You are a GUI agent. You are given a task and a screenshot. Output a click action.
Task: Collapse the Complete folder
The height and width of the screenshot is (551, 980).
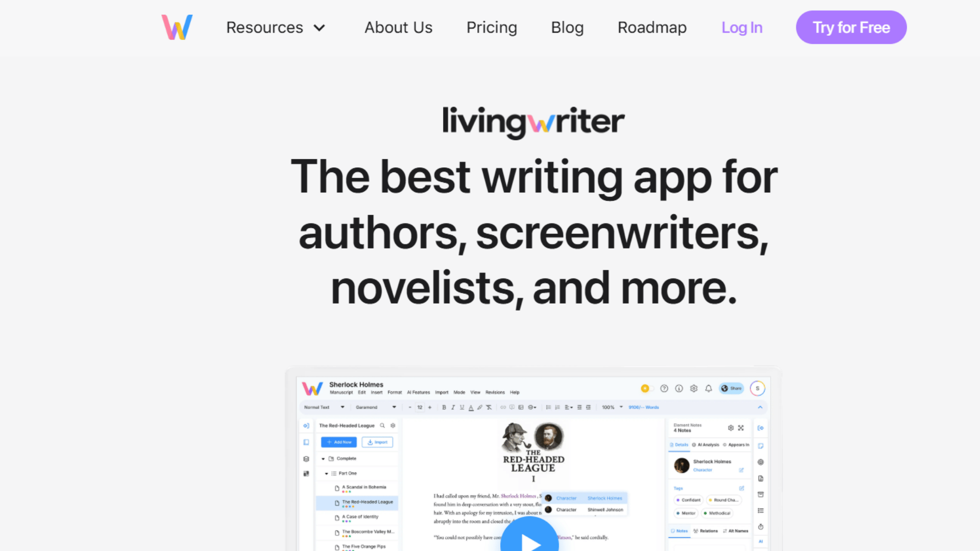[323, 459]
